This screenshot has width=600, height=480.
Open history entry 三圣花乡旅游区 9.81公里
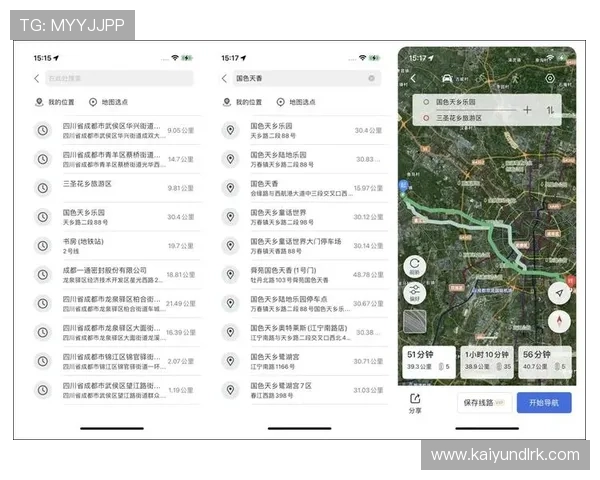[117, 188]
